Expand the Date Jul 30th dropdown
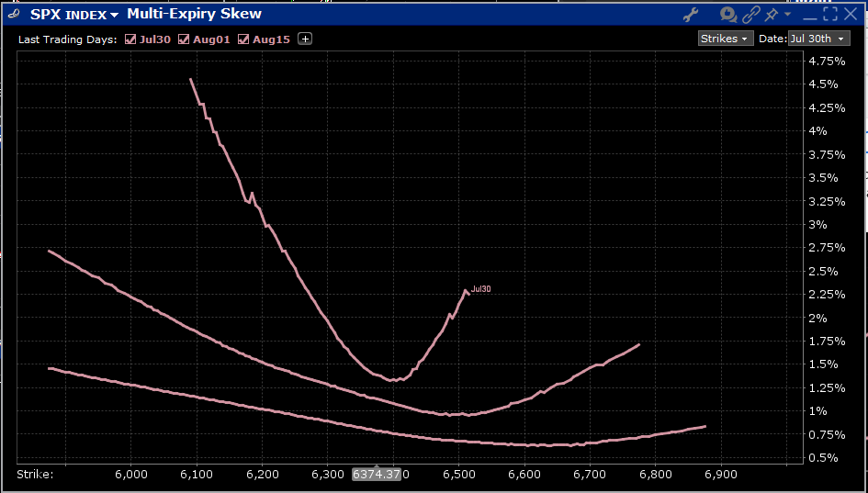Image resolution: width=868 pixels, height=493 pixels. point(818,39)
